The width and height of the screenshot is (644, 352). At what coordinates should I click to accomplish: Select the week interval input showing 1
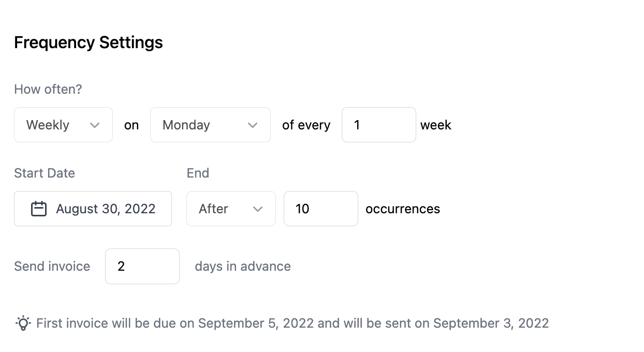coord(378,125)
